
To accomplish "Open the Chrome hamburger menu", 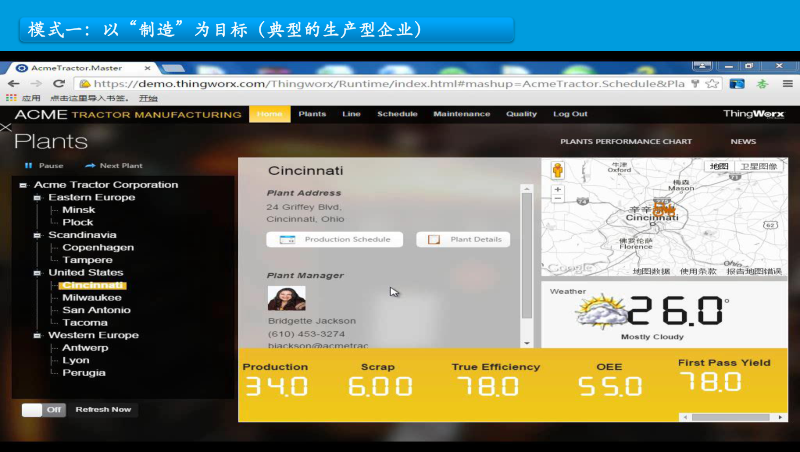I will point(787,84).
